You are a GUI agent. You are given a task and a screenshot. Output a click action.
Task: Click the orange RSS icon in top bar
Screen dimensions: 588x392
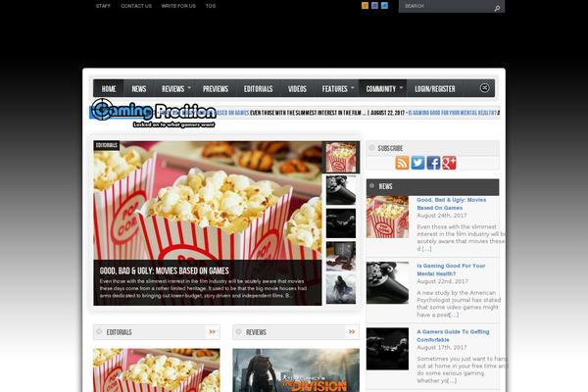pos(365,6)
